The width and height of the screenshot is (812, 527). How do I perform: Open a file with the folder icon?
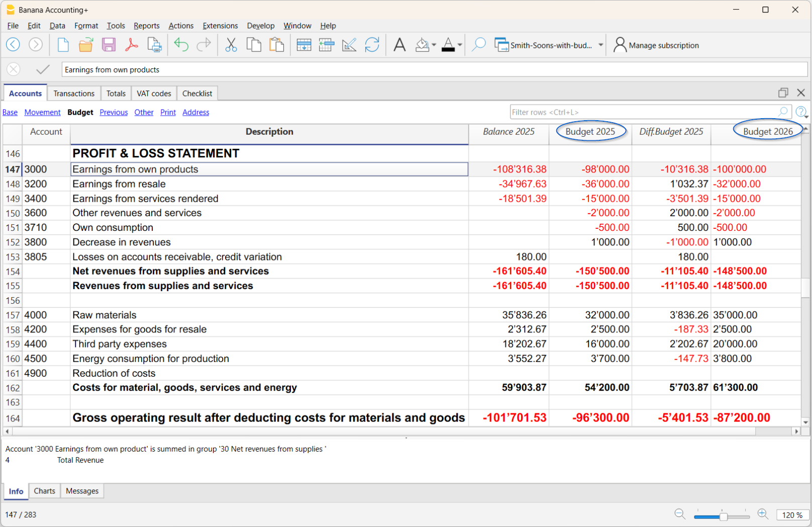coord(86,45)
